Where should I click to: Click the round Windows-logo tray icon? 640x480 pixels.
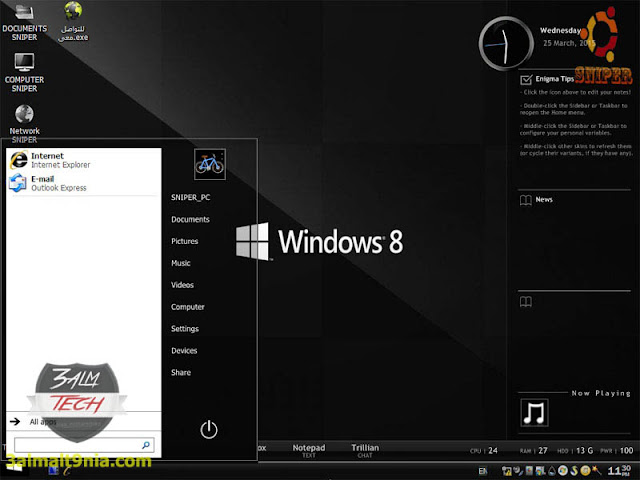click(x=563, y=471)
